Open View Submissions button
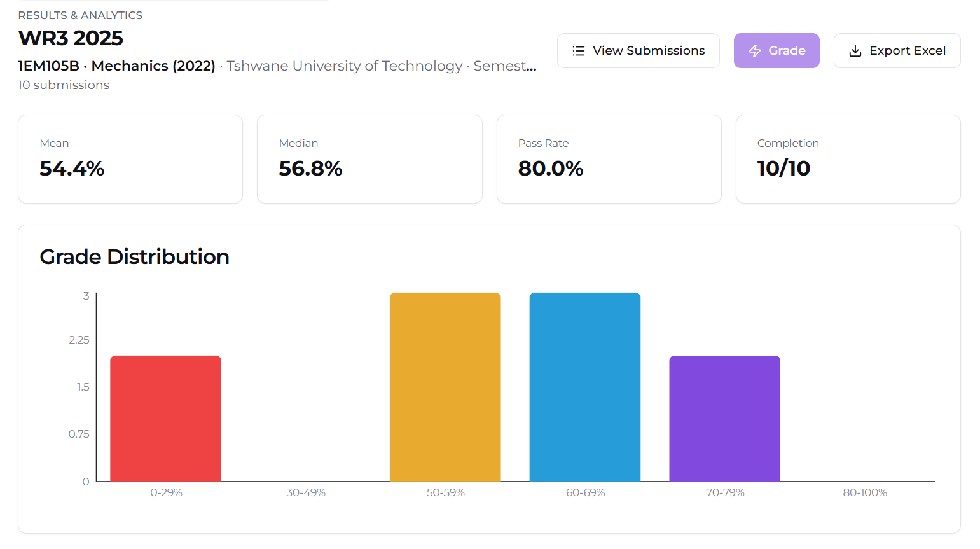This screenshot has height=549, width=980. pyautogui.click(x=638, y=51)
